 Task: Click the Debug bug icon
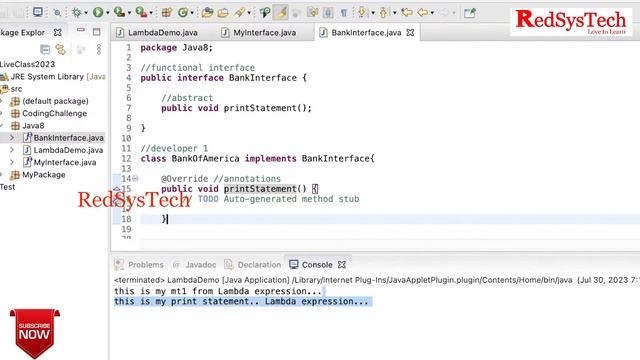[76, 13]
